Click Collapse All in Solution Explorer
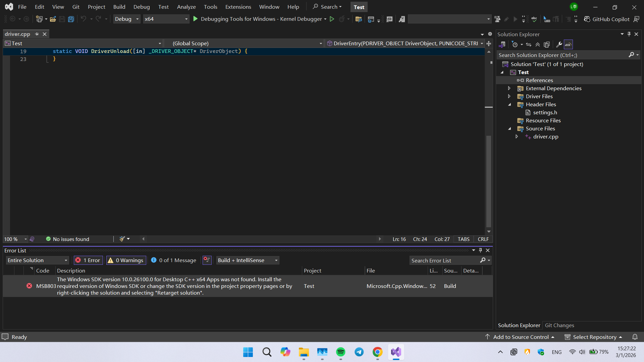The height and width of the screenshot is (362, 644). click(x=538, y=45)
